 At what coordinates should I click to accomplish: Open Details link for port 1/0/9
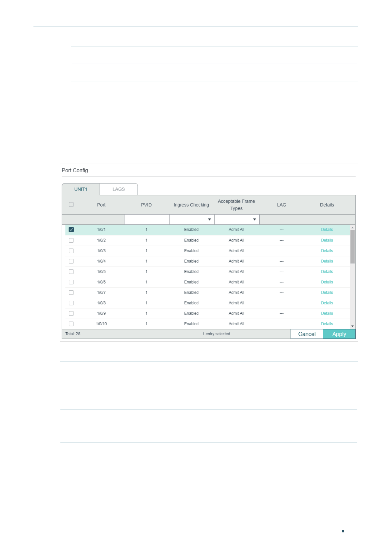click(x=327, y=313)
